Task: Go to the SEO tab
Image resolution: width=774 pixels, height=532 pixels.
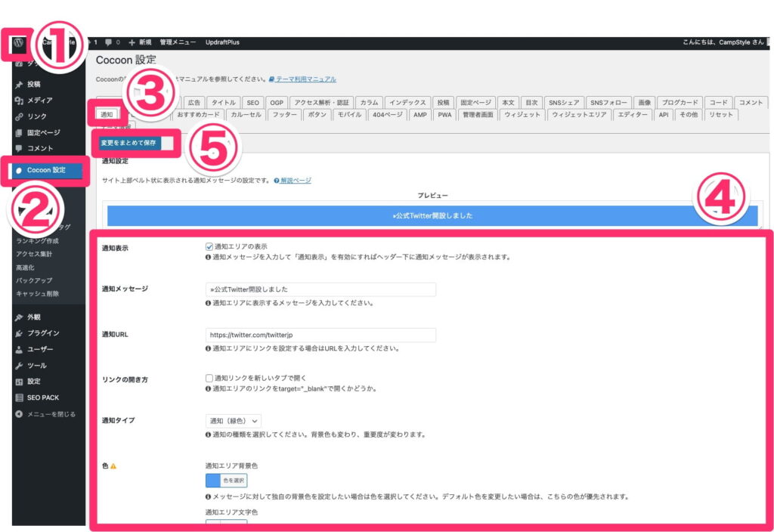Action: pos(252,103)
